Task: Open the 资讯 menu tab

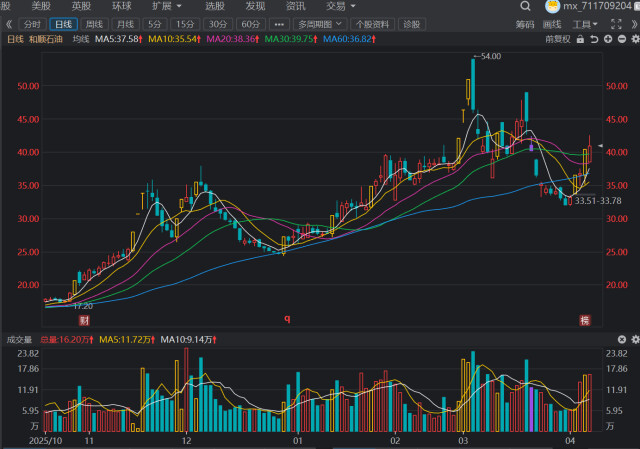Action: point(295,6)
